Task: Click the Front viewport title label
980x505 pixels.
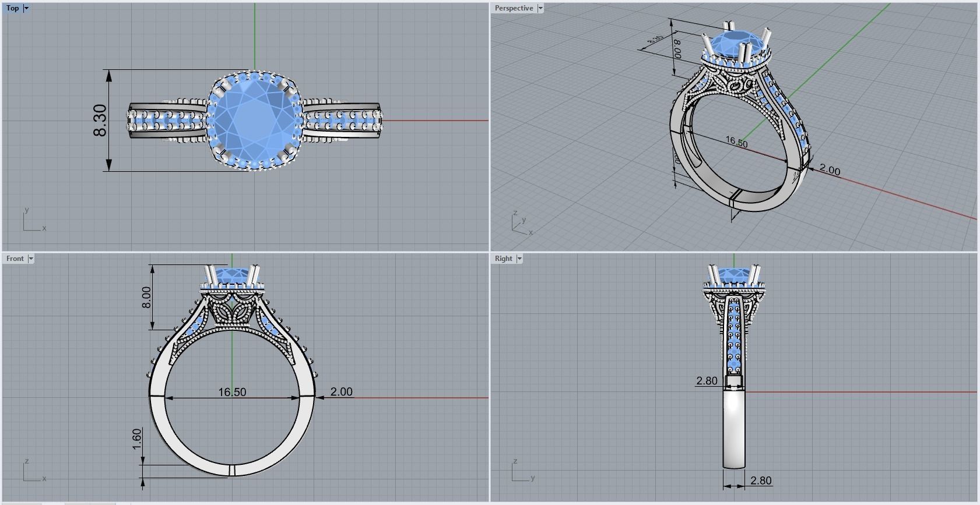Action: point(15,259)
